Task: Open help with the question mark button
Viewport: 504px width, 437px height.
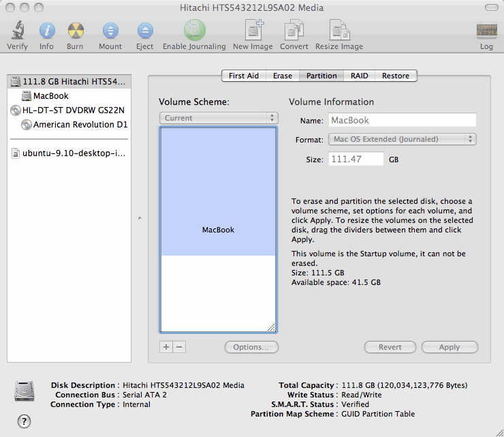Action: coord(24,421)
